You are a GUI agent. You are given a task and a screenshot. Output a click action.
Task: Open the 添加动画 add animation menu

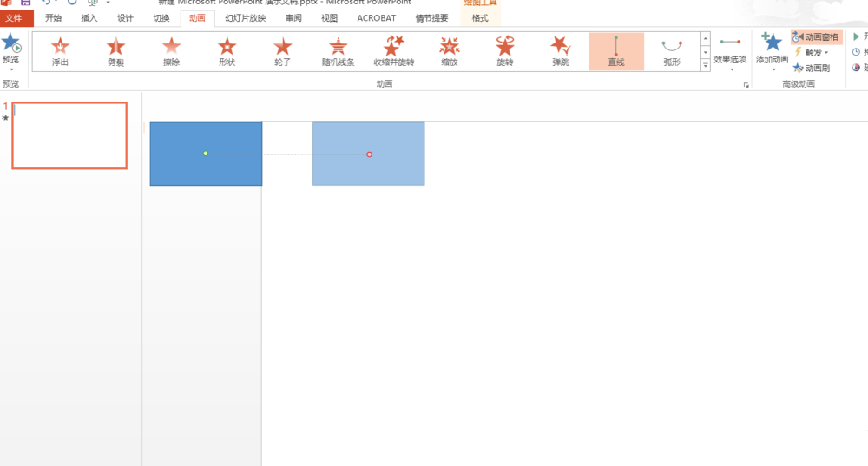pyautogui.click(x=773, y=53)
